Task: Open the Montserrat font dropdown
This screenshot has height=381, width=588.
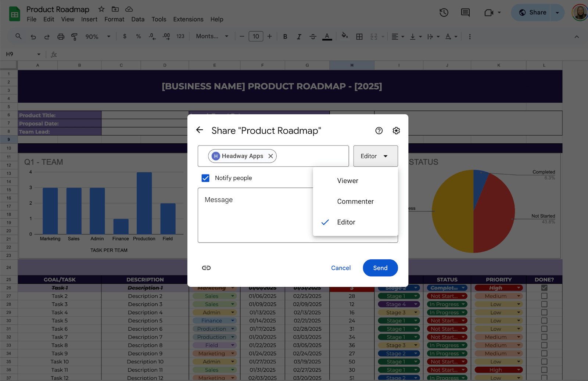Action: [x=212, y=36]
